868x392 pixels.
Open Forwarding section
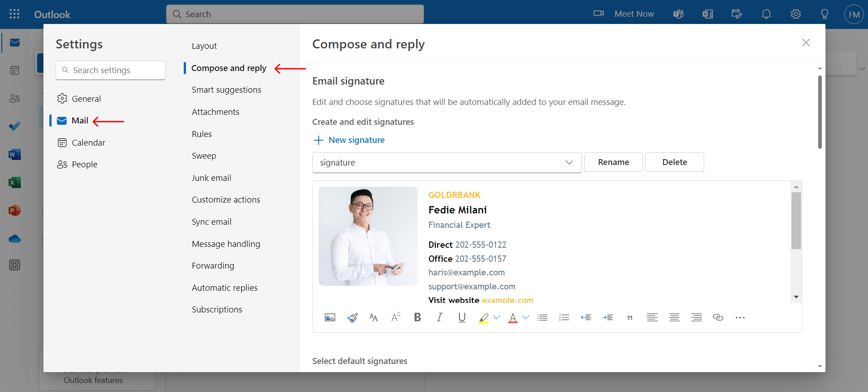click(213, 266)
